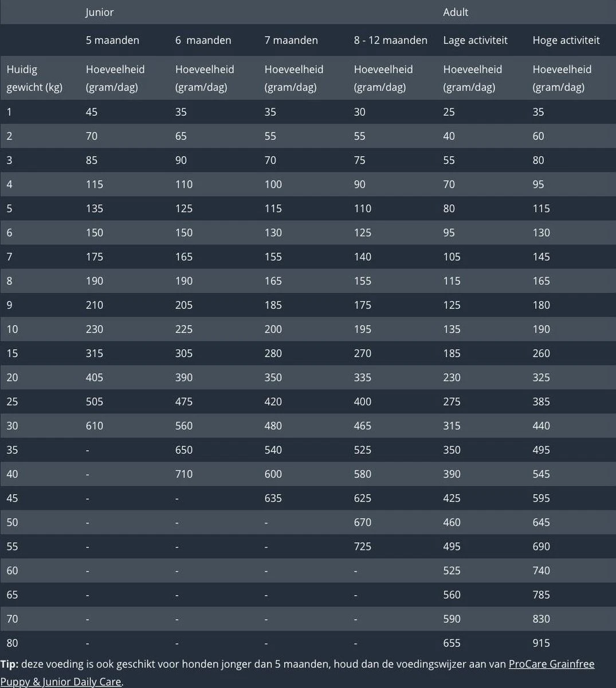This screenshot has height=688, width=616.
Task: Click the Junior group header
Action: coord(100,12)
